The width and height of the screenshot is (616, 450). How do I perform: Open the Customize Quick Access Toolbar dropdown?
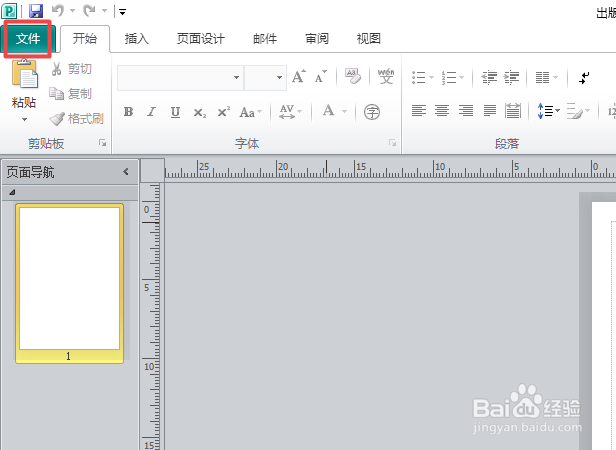click(123, 12)
